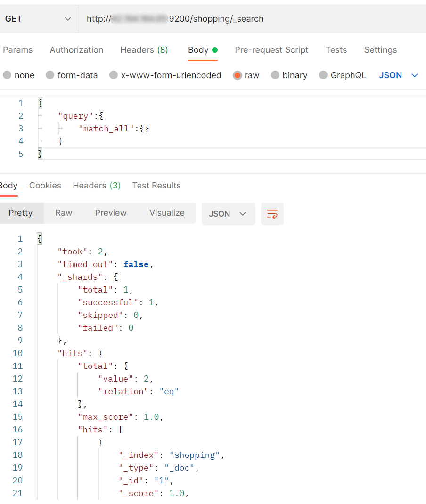Expand the request body JSON format dropdown
426x504 pixels.
coord(399,75)
